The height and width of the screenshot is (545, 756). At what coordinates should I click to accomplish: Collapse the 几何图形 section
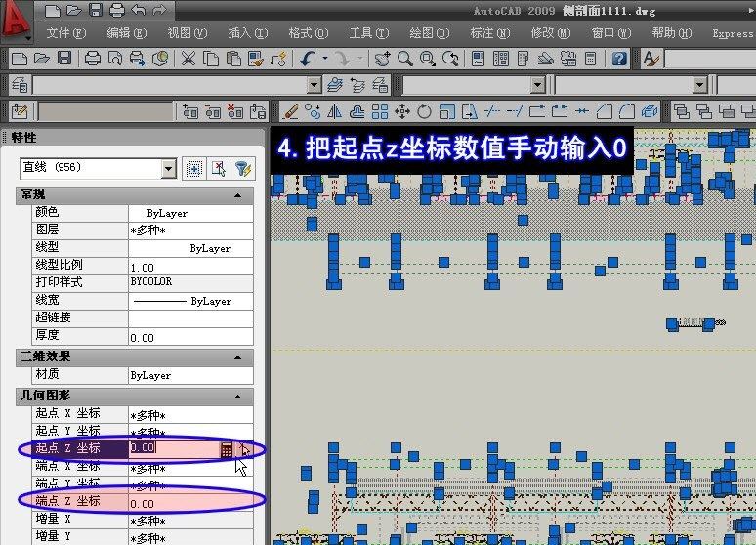tap(237, 397)
